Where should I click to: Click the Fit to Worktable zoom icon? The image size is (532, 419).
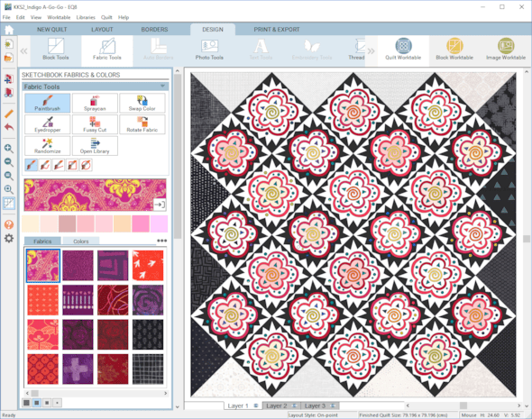[8, 189]
